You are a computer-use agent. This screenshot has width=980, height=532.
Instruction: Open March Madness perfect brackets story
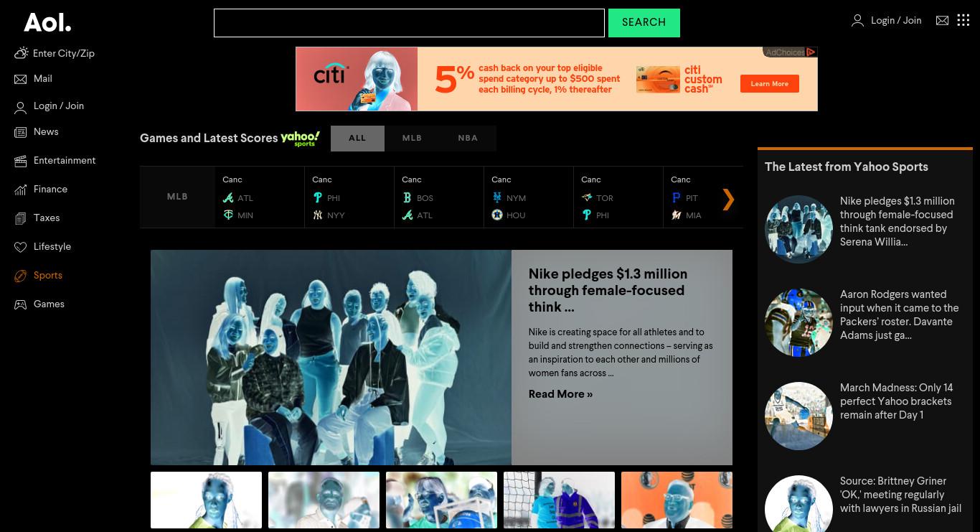tap(897, 401)
